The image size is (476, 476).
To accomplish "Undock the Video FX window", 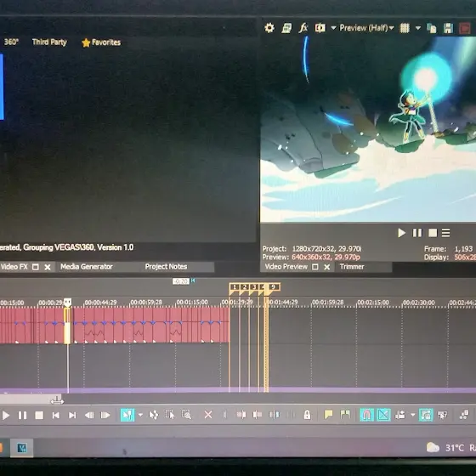I will click(36, 267).
